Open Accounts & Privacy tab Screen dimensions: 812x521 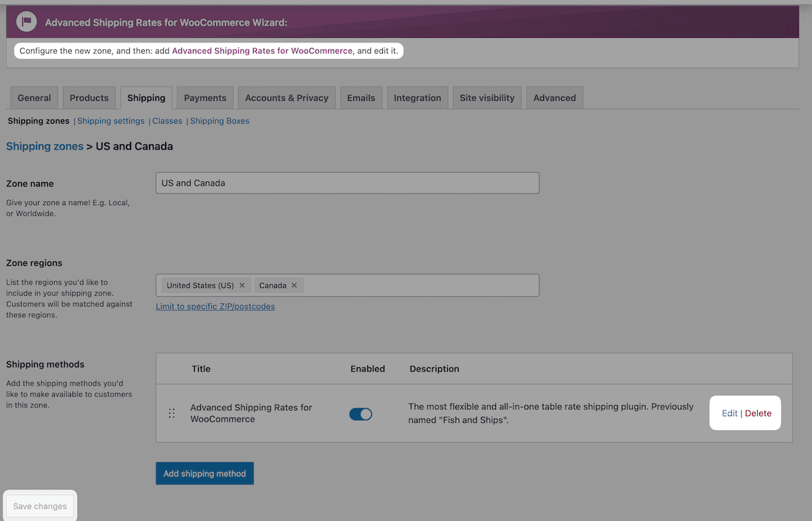[x=287, y=97]
